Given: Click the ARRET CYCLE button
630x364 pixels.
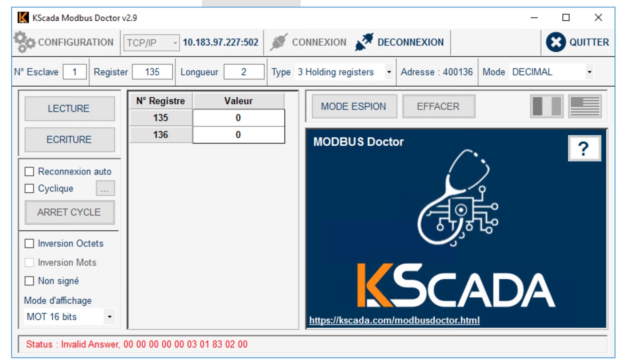Looking at the screenshot, I should pyautogui.click(x=69, y=213).
